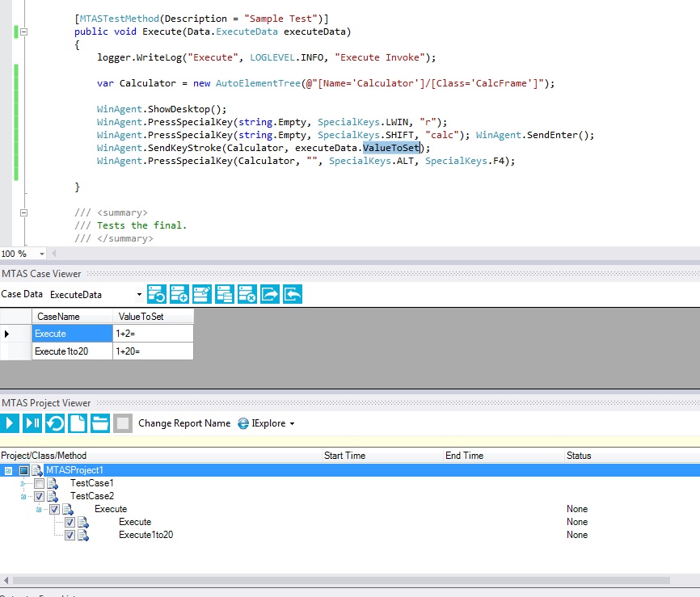Click the 1+2= value cell

point(153,334)
